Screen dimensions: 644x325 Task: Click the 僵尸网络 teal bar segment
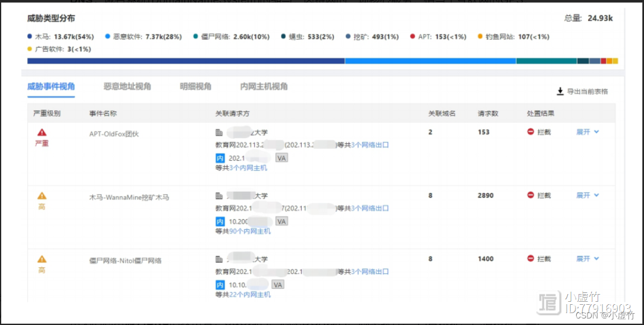coord(546,61)
